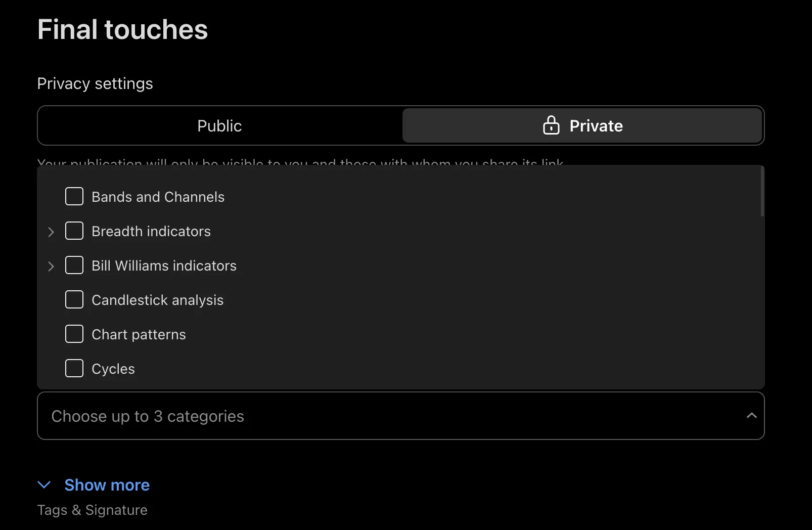Select the Chart patterns checkbox
Screen dimensions: 812x530
pyautogui.click(x=74, y=334)
